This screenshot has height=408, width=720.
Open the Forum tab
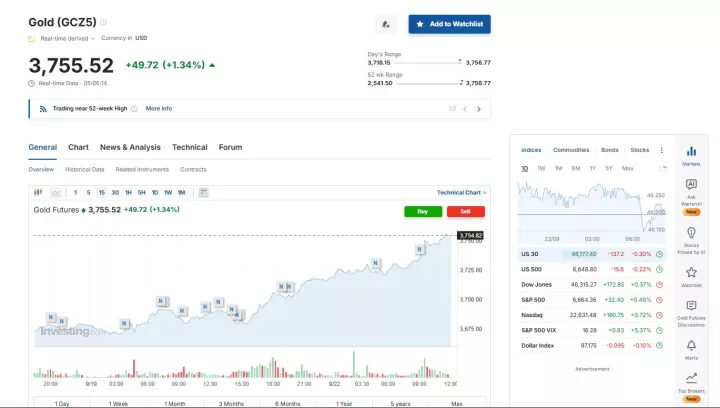[x=230, y=147]
